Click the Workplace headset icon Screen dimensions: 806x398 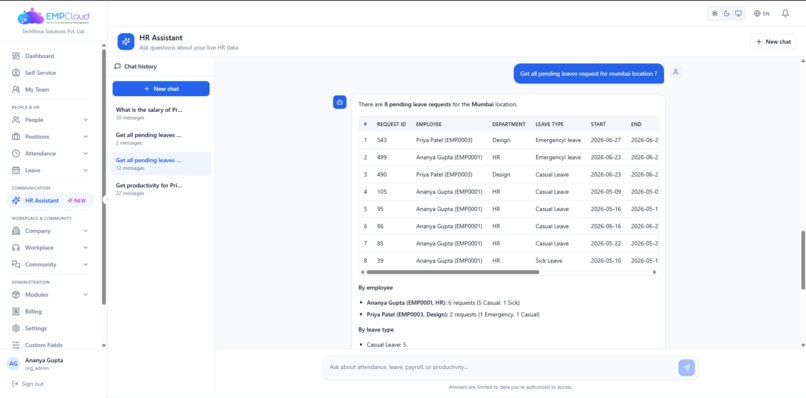[x=16, y=248]
